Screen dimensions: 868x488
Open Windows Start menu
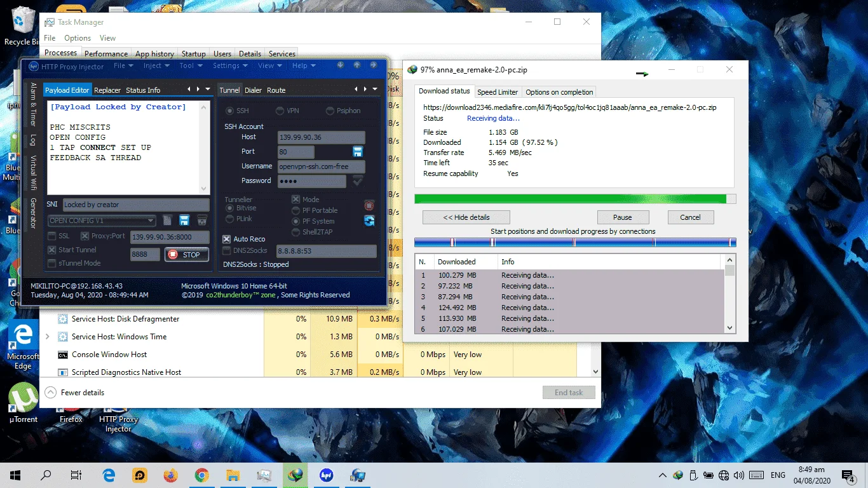[15, 475]
